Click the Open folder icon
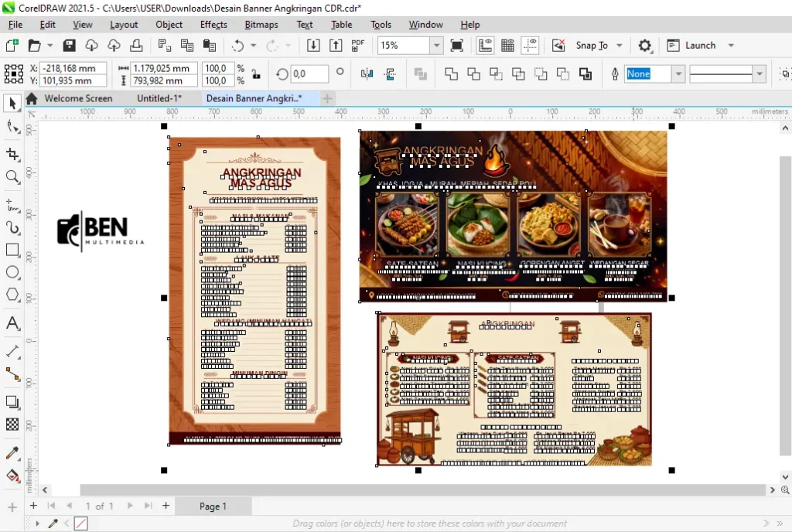The image size is (792, 532). pos(34,46)
